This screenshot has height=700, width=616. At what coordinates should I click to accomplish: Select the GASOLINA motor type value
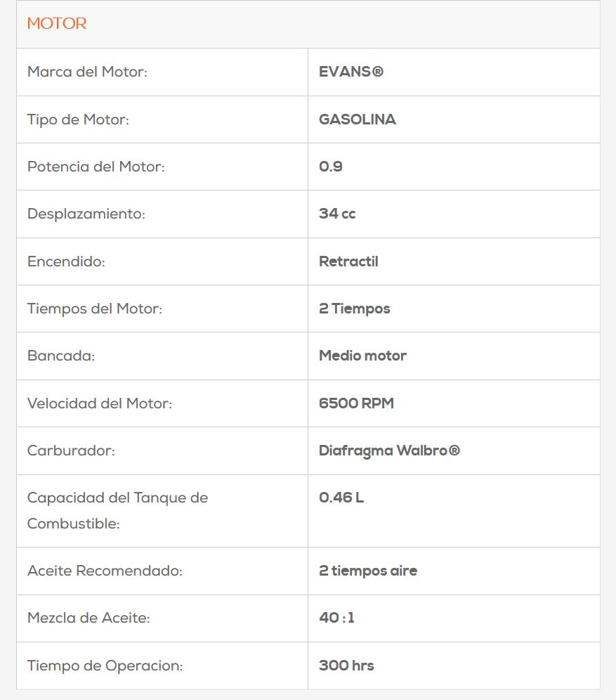[358, 119]
